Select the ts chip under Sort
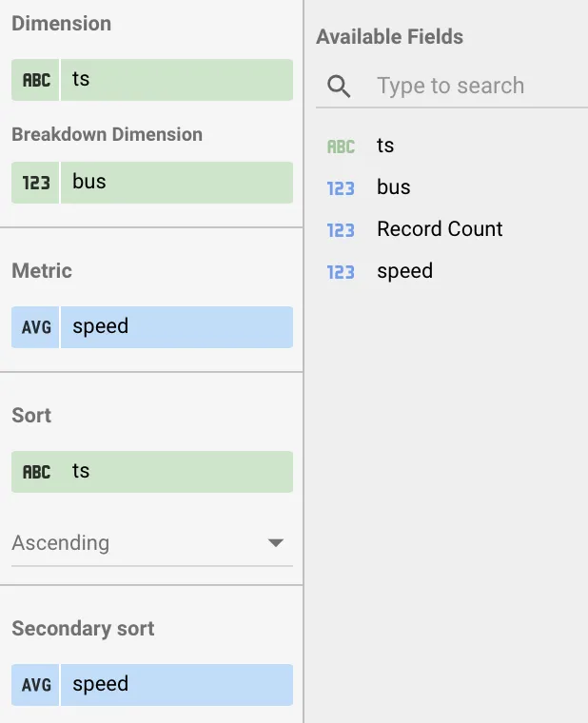Screen dimensions: 588x723 click(x=176, y=472)
